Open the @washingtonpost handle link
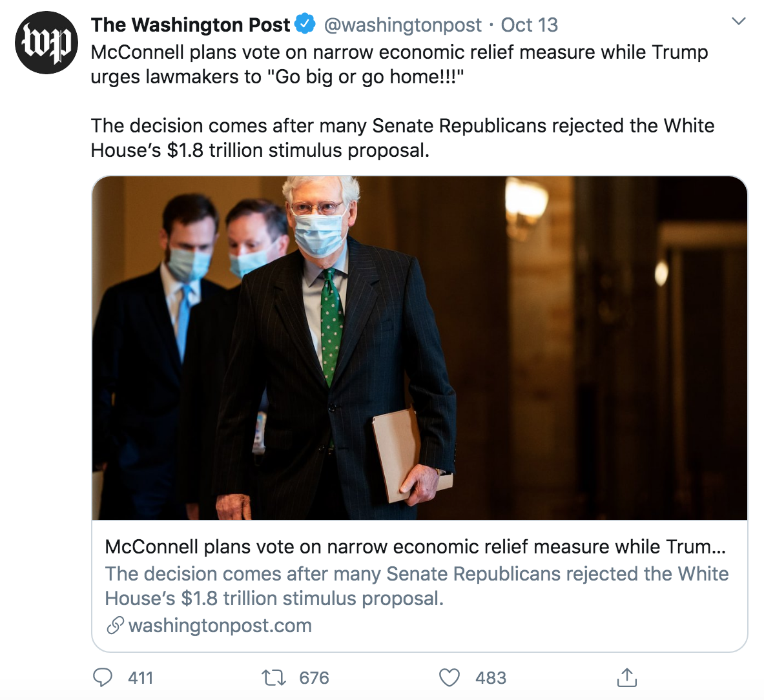This screenshot has width=764, height=700. click(x=402, y=25)
